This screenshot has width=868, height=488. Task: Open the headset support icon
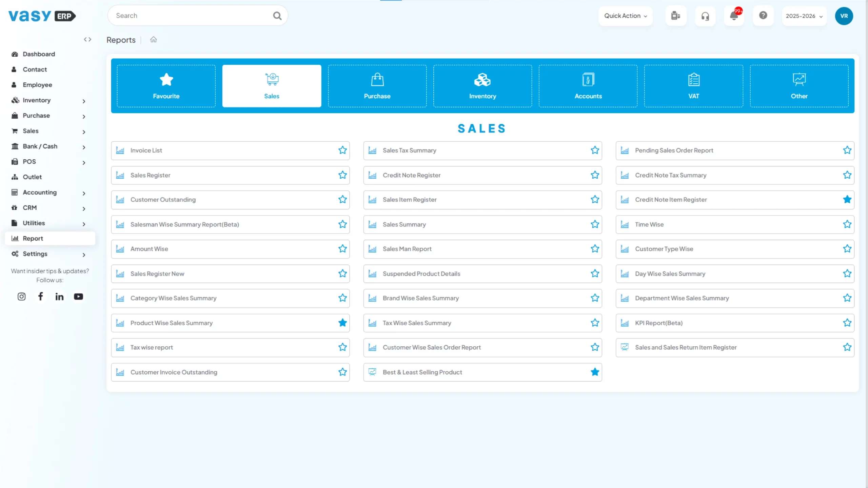(705, 16)
